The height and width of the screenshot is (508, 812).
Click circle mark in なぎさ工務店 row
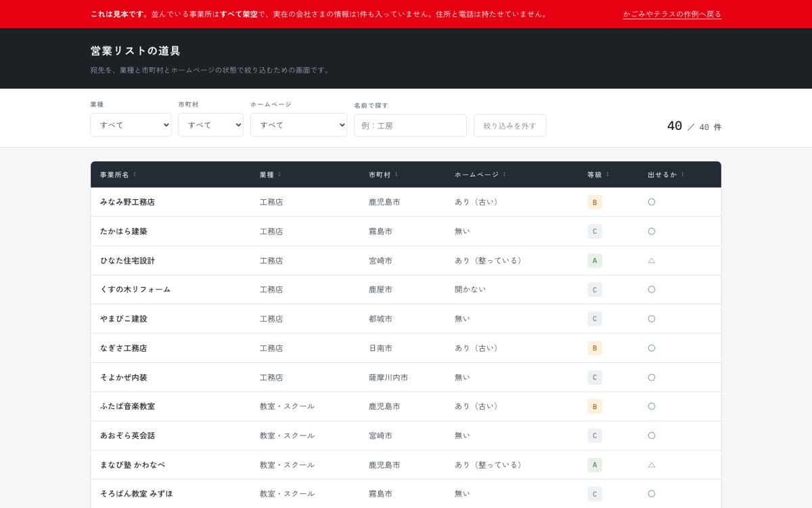coord(652,348)
